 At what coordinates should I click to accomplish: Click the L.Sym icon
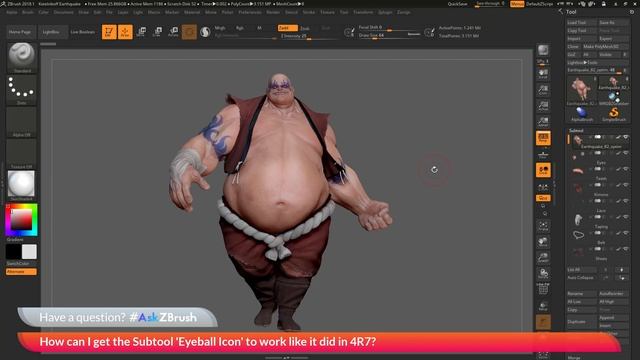coord(543,187)
